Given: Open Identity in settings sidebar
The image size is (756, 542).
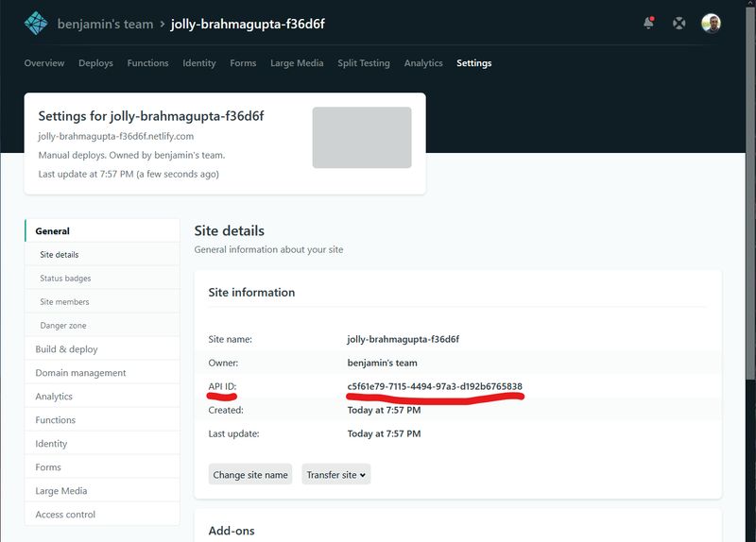Looking at the screenshot, I should 102,443.
